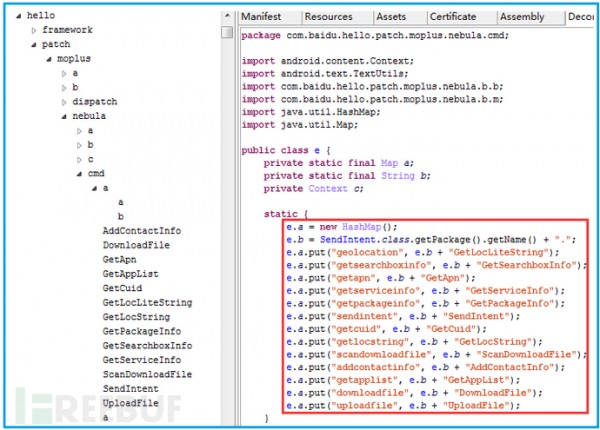Select the UploadFile class entry
The height and width of the screenshot is (430, 600).
point(130,403)
